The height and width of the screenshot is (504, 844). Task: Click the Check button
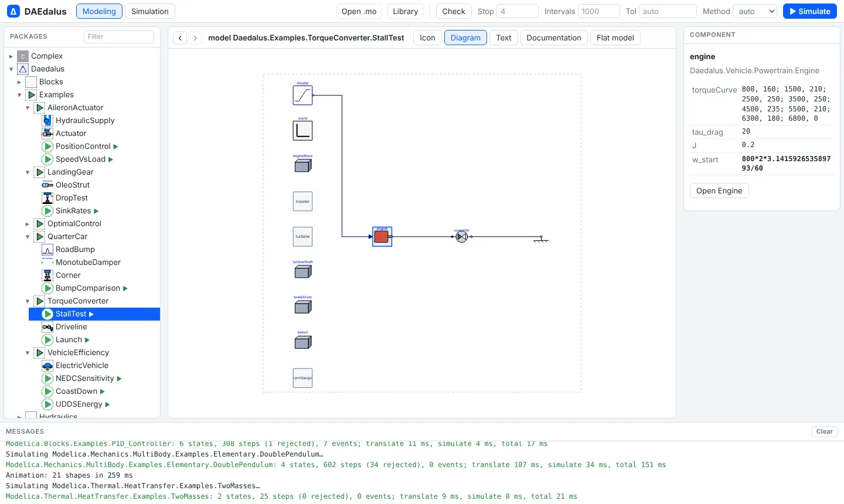point(454,11)
